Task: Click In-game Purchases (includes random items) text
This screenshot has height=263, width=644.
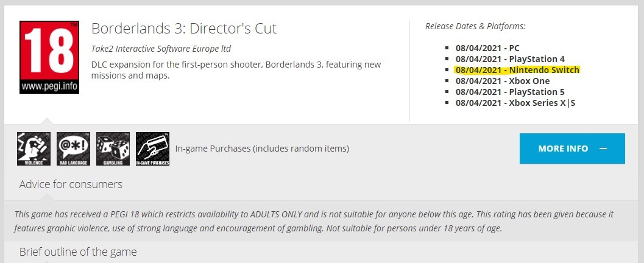Action: tap(262, 149)
